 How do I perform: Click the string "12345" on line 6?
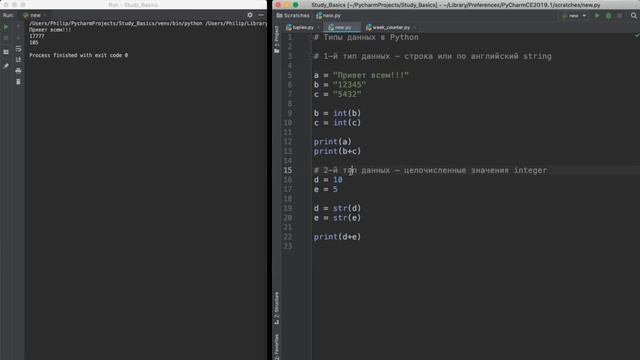(x=349, y=84)
